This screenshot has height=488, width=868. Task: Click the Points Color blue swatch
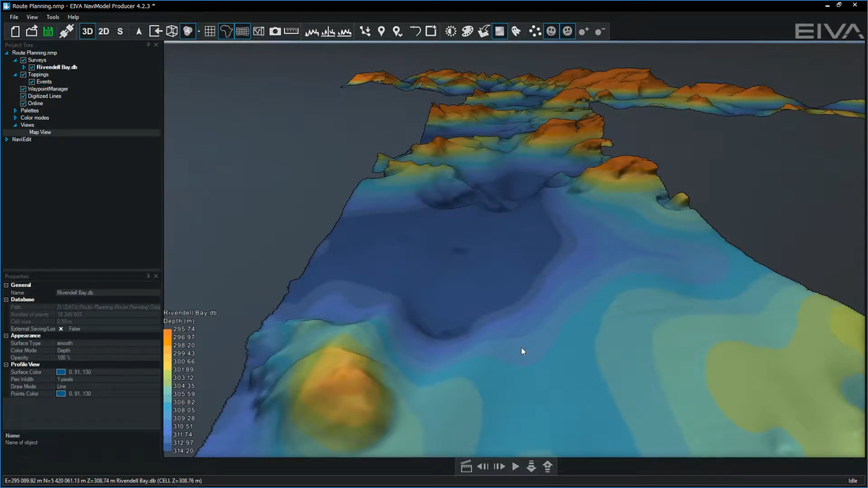coord(61,393)
